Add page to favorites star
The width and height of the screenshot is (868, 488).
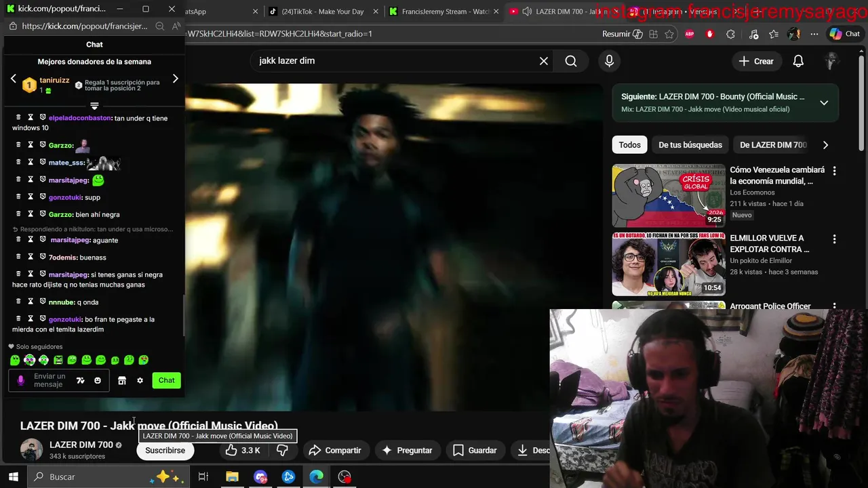pyautogui.click(x=670, y=34)
